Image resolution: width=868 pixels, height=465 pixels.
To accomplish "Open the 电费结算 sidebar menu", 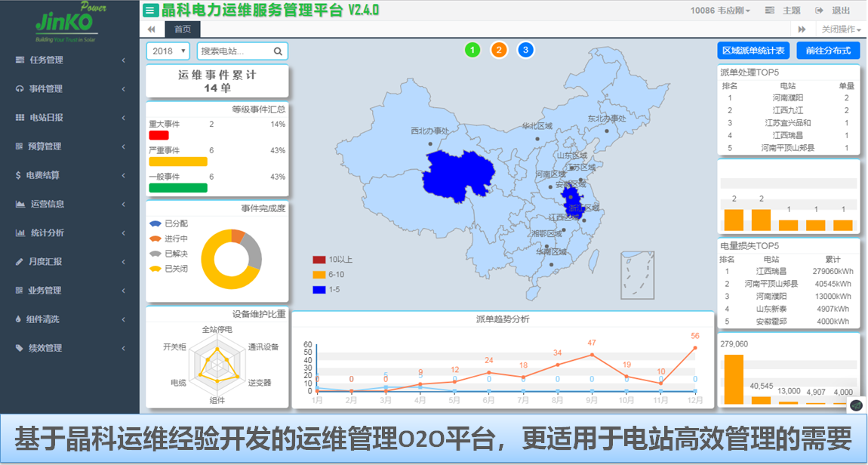I will [69, 175].
